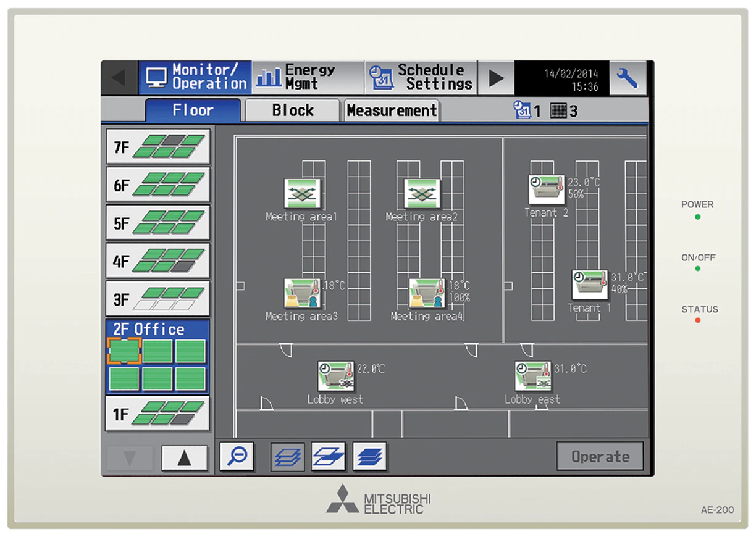Select the Meeting area2 ventilation unit icon
This screenshot has width=756, height=537.
point(422,194)
